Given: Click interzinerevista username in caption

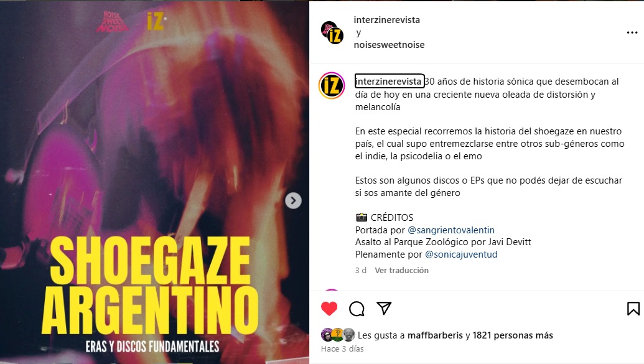Looking at the screenshot, I should pyautogui.click(x=388, y=82).
